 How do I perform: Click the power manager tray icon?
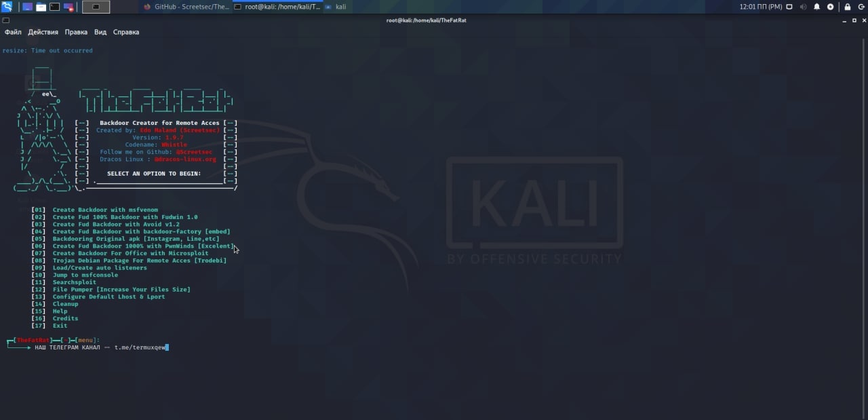(x=831, y=7)
